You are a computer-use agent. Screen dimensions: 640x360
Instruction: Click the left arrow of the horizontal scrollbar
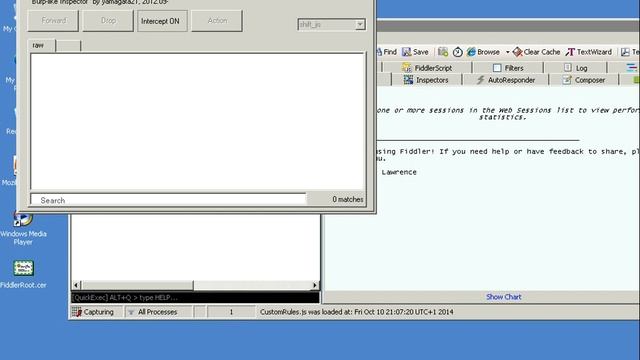pos(76,285)
